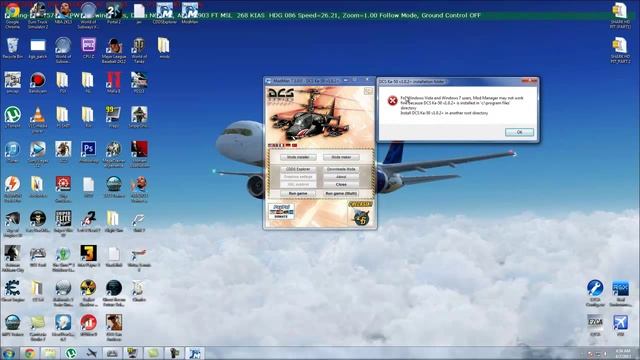Select the mods folder on desktop
This screenshot has width=640, height=360.
click(x=164, y=48)
